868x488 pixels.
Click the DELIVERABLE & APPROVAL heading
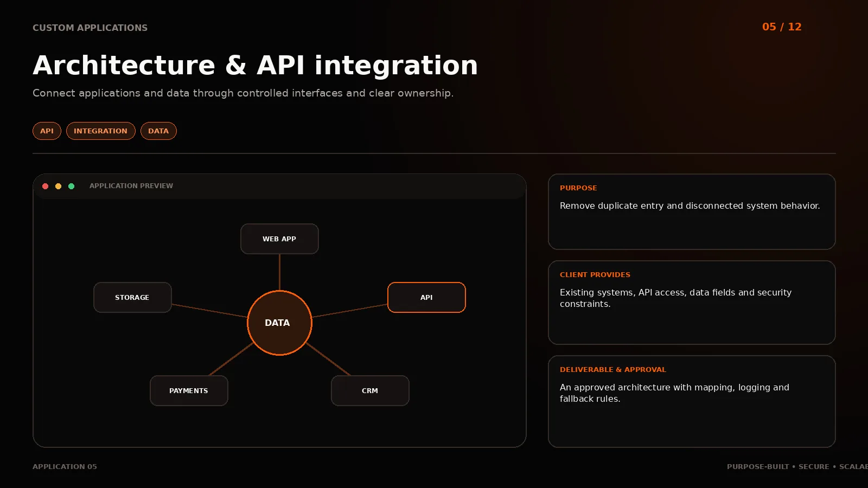pos(613,369)
